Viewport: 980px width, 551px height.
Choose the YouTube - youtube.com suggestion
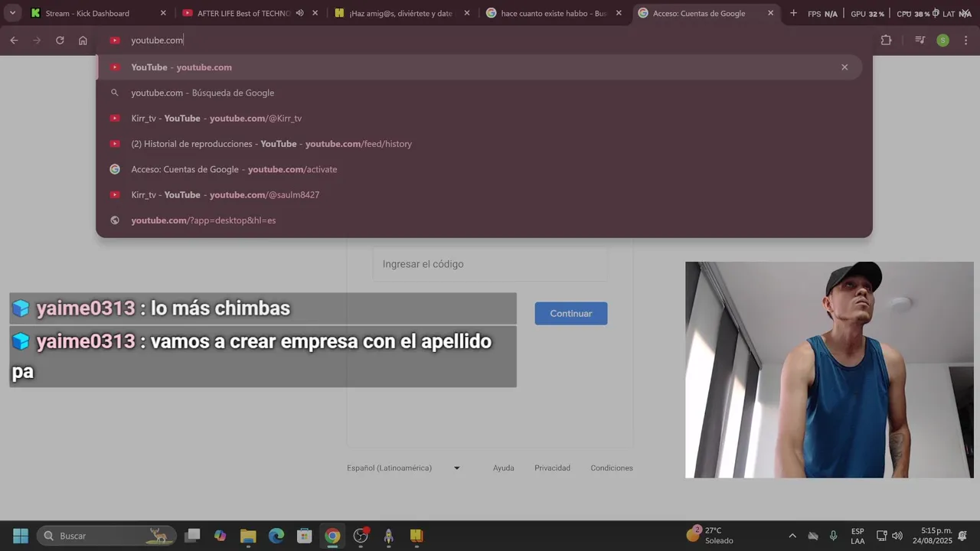pos(479,67)
